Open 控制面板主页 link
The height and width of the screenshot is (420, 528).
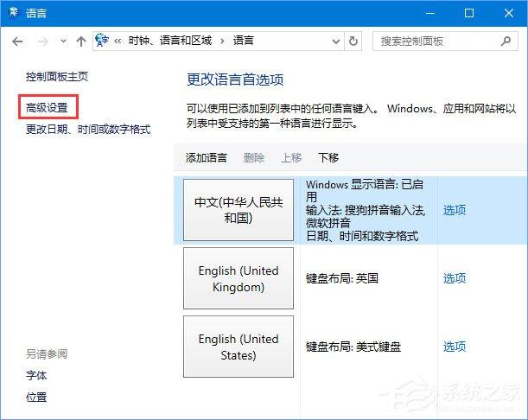tap(57, 76)
